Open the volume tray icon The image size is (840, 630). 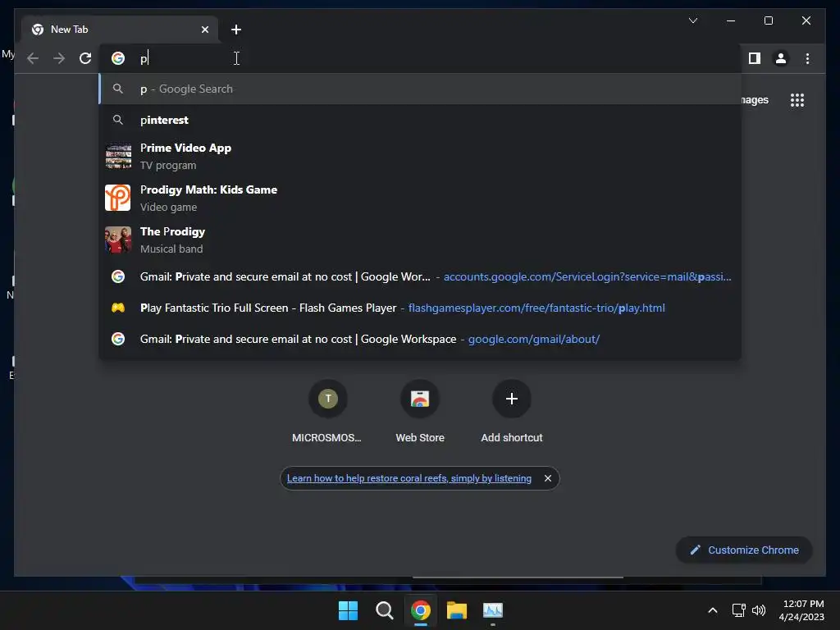(759, 610)
